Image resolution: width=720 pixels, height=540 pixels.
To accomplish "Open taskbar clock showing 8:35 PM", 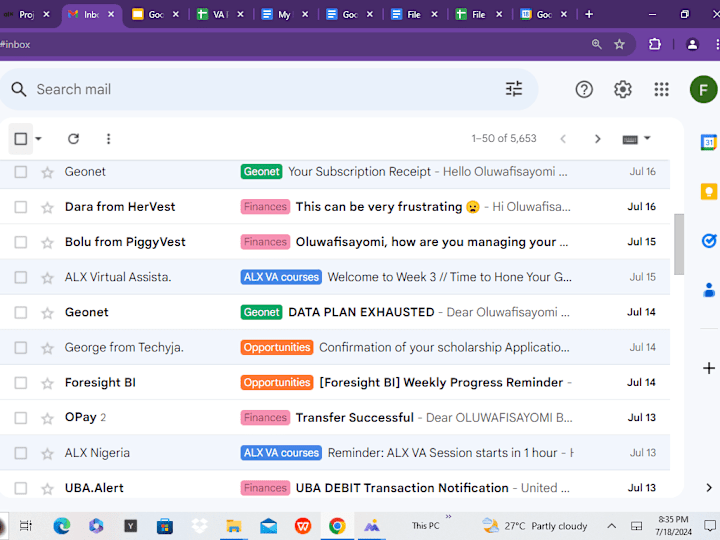I will coord(673,526).
